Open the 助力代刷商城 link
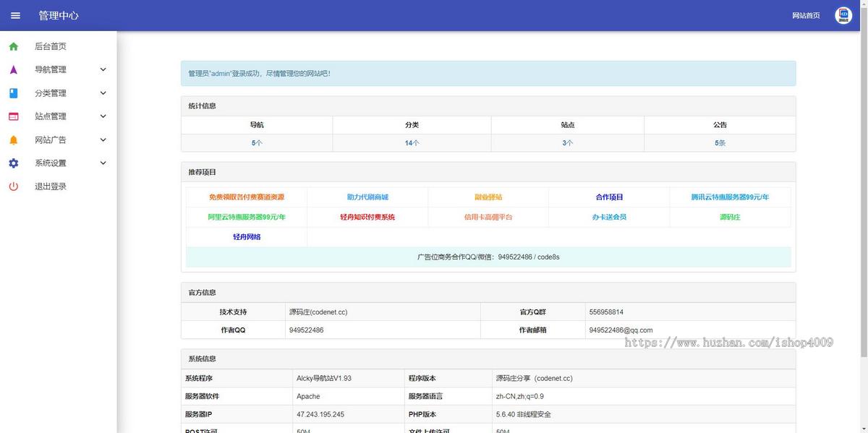 pos(367,197)
